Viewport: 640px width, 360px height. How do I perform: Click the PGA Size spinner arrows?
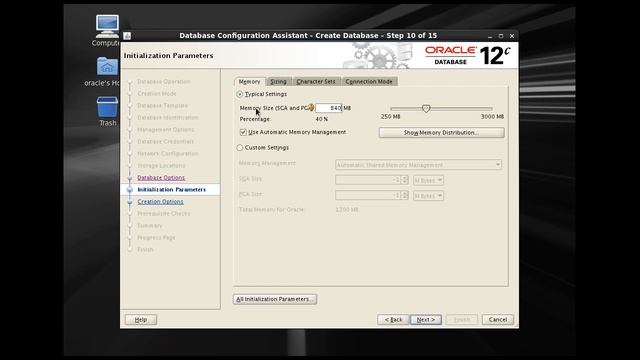tap(404, 196)
